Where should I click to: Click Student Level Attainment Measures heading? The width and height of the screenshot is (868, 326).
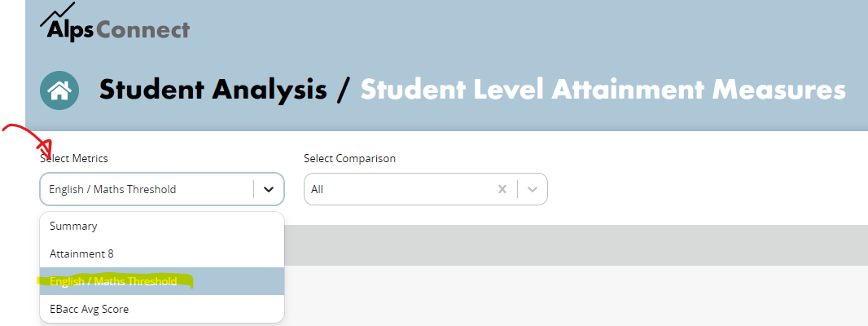[x=603, y=90]
